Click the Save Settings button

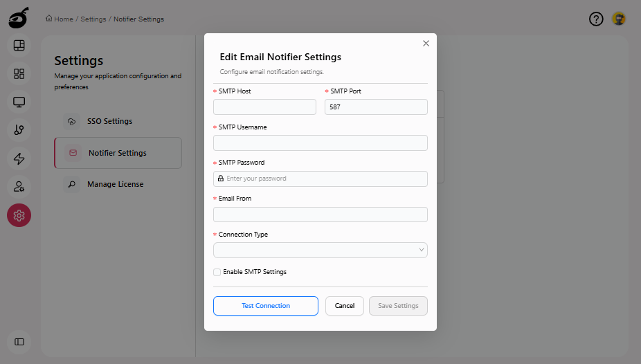tap(398, 306)
